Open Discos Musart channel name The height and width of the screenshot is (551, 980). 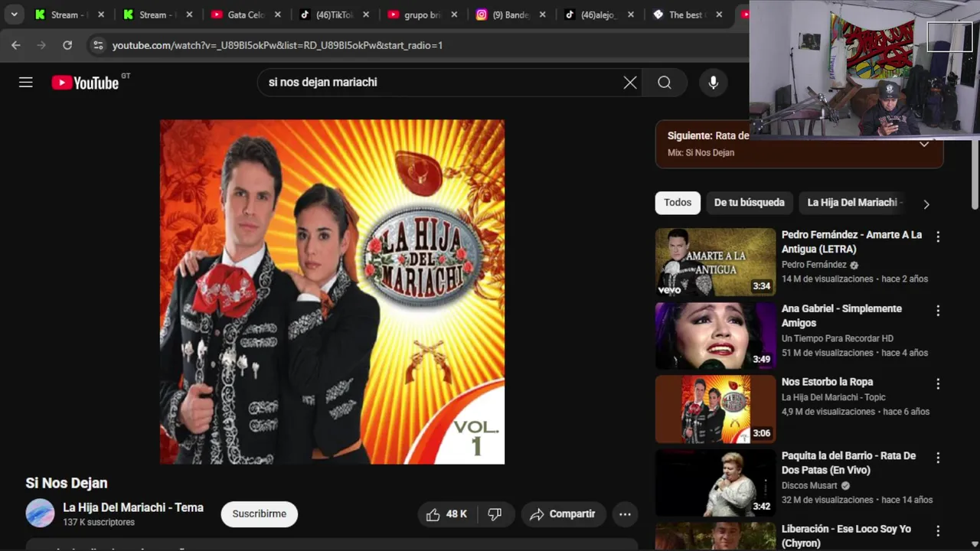pyautogui.click(x=811, y=485)
